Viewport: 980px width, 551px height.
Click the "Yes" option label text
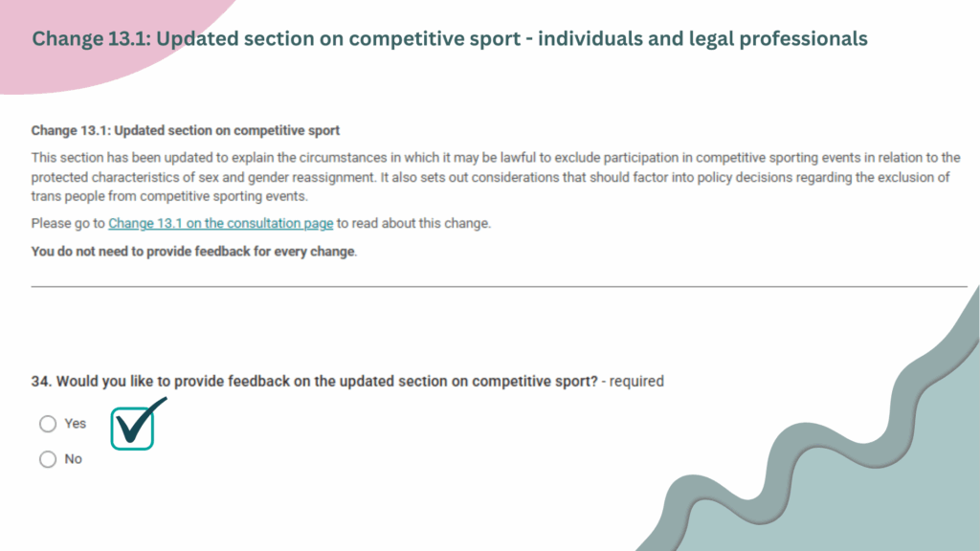click(x=75, y=424)
